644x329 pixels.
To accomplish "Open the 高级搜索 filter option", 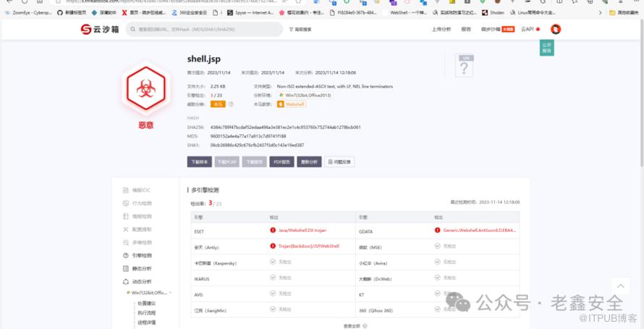I will (x=300, y=29).
